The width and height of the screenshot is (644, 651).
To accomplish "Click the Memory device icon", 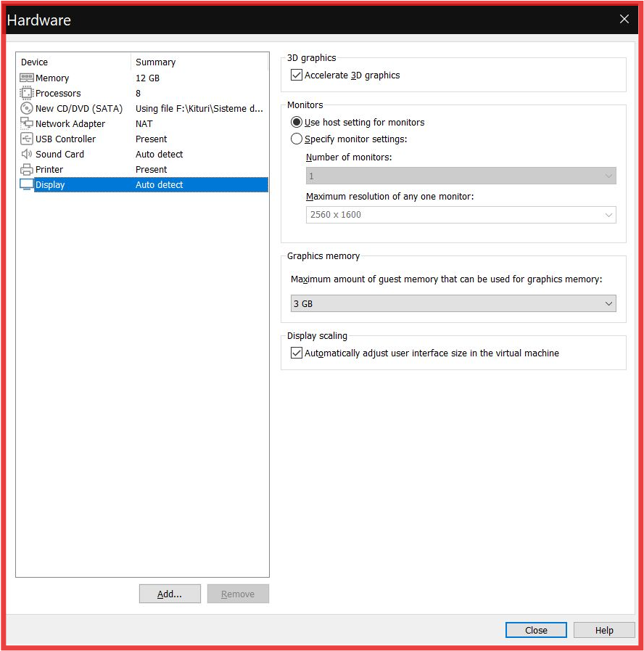I will tap(27, 78).
